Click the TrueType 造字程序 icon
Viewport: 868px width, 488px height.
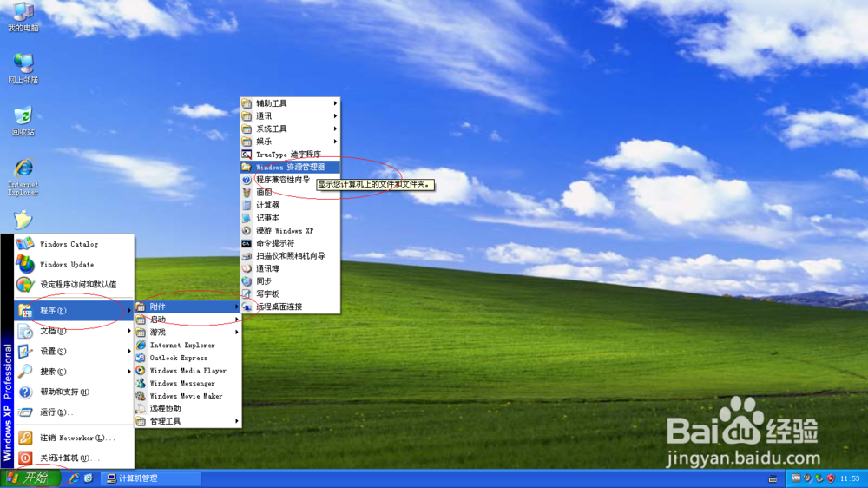click(x=247, y=154)
